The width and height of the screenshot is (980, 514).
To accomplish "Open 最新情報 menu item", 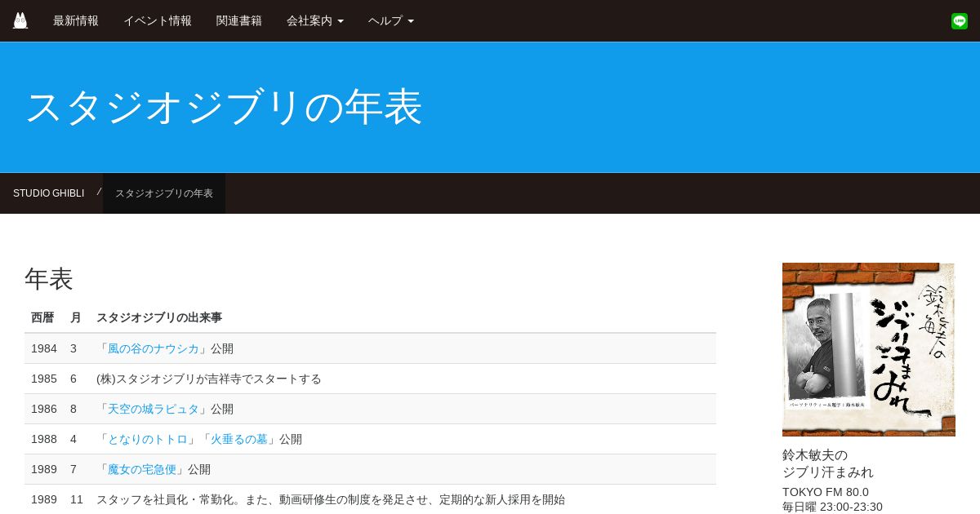I will (x=76, y=20).
